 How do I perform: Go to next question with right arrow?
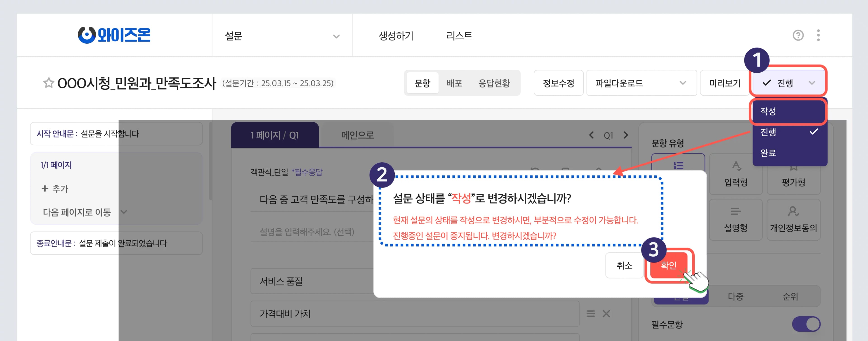click(x=626, y=135)
